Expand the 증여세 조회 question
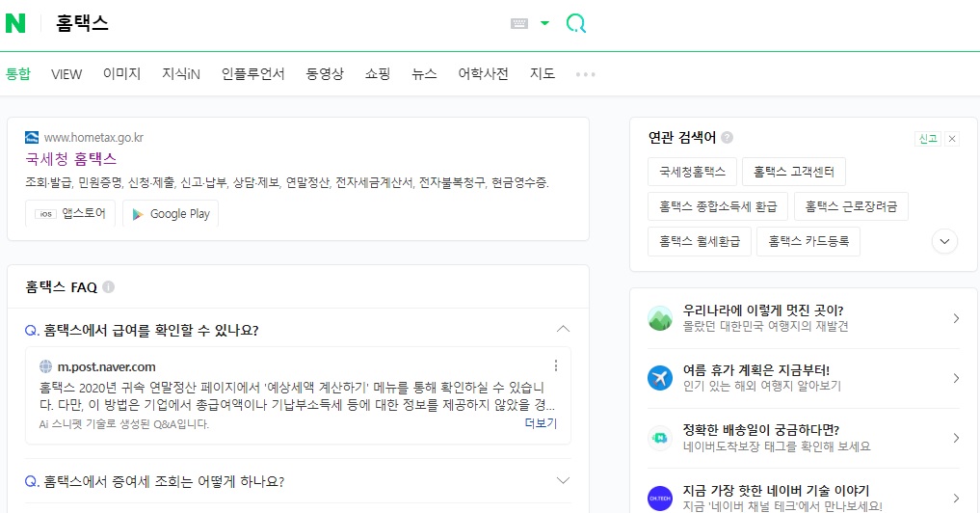Image resolution: width=980 pixels, height=513 pixels. (x=563, y=481)
